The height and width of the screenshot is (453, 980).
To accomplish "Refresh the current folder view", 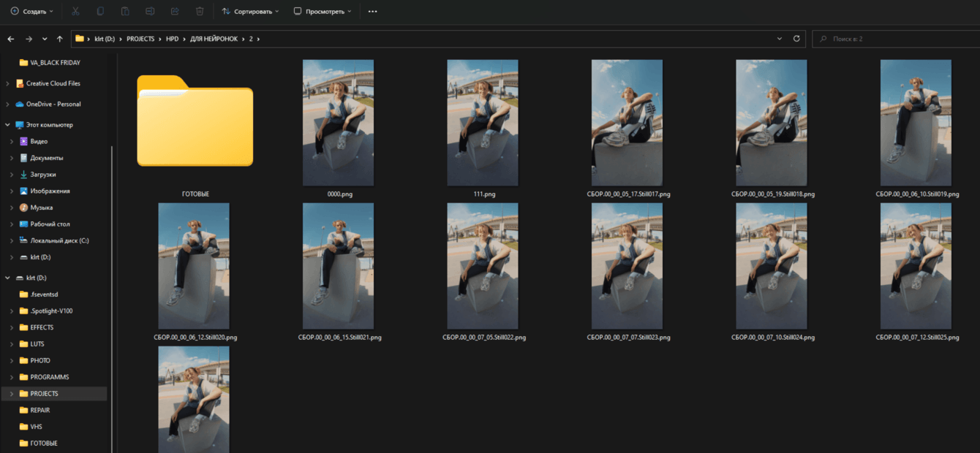I will point(796,39).
